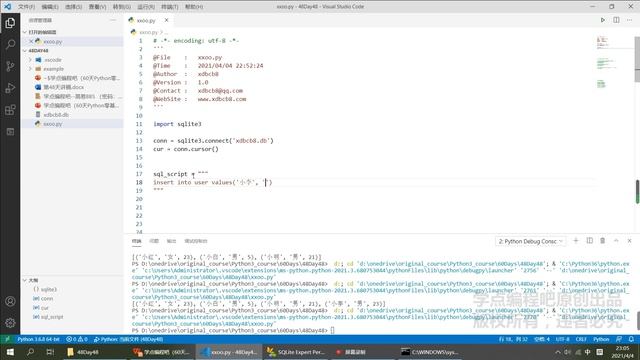Open the Terminal menu

tap(169, 7)
